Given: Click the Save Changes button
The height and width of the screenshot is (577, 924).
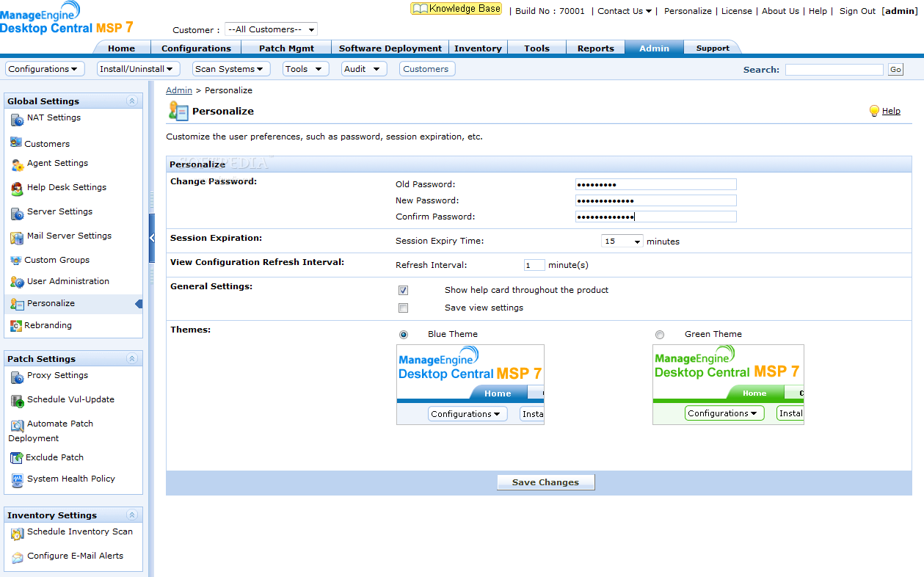Looking at the screenshot, I should (x=545, y=482).
